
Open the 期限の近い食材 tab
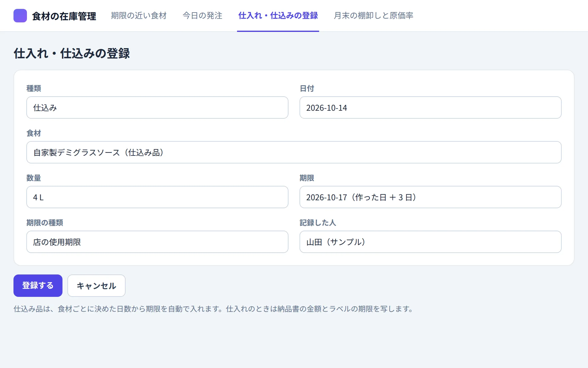(x=139, y=16)
